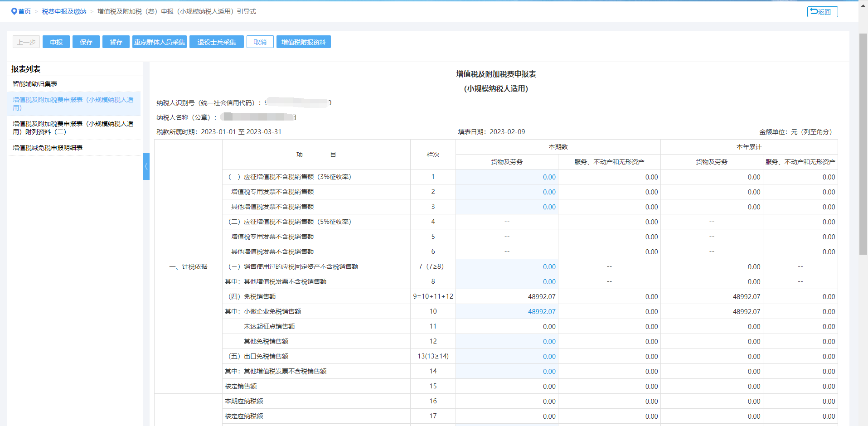
Task: Click the page vertical scrollbar thumb
Action: click(863, 144)
